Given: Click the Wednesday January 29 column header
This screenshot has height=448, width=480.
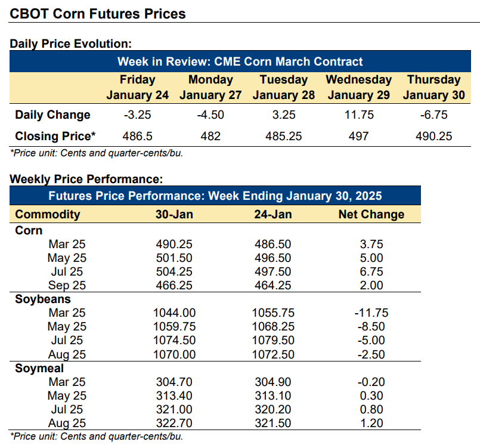Looking at the screenshot, I should click(359, 87).
